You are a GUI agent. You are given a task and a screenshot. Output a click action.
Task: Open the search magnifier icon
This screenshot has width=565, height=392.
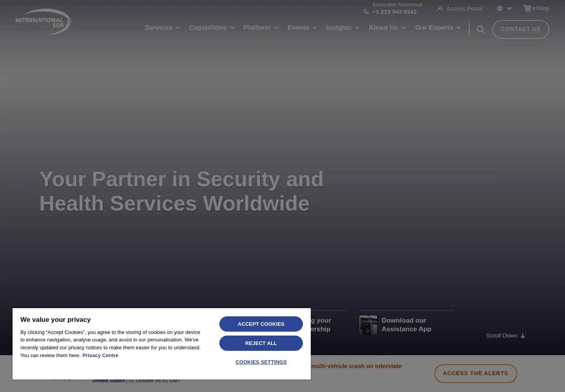481,29
